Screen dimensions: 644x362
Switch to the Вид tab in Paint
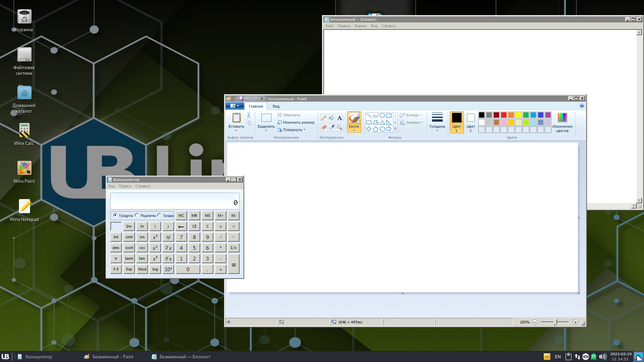point(276,106)
